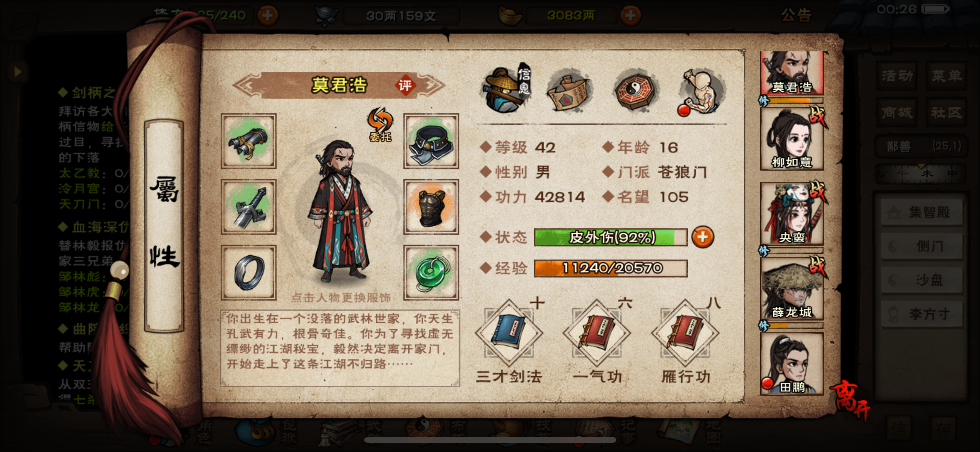
Task: Select the green jade pendant slot
Action: (x=431, y=273)
